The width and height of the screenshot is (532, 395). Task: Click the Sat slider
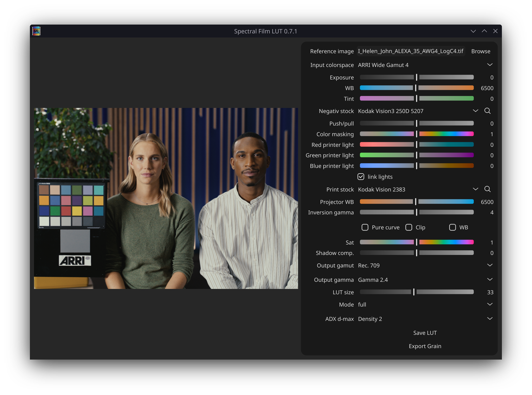tap(417, 242)
